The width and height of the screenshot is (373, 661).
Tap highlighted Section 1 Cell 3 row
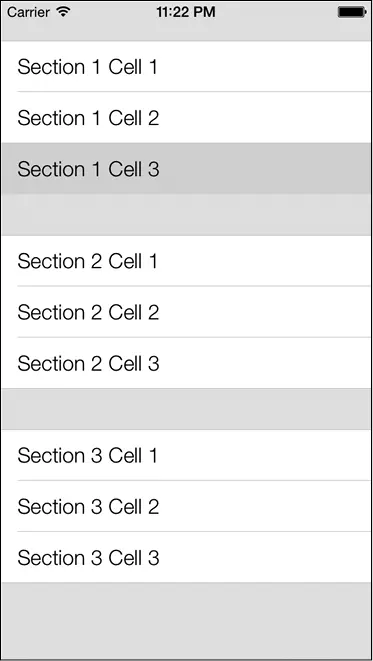point(186,168)
